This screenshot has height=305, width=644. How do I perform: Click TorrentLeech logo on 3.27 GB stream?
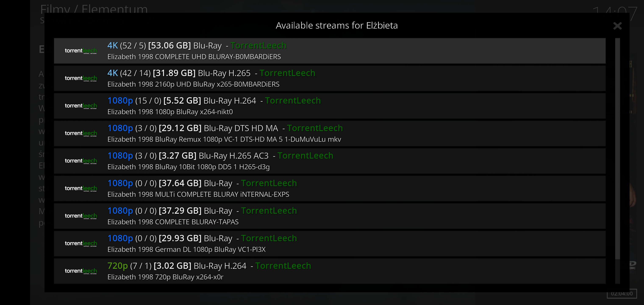[81, 161]
